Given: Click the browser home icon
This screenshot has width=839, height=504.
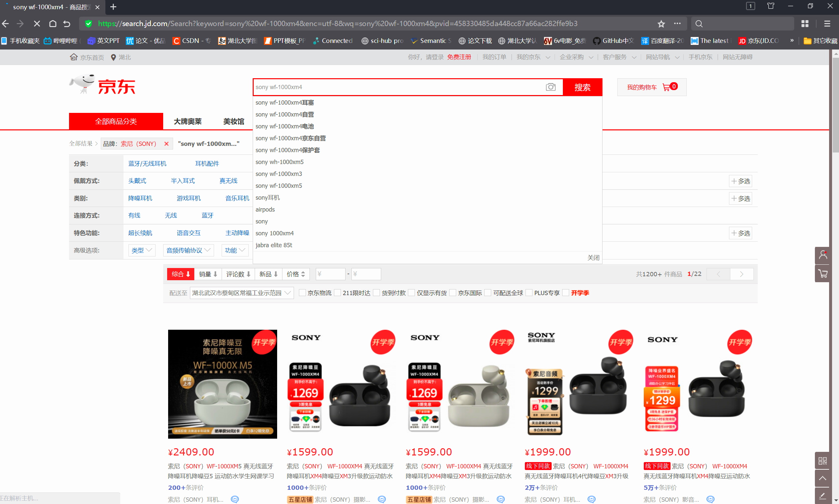Looking at the screenshot, I should 53,24.
